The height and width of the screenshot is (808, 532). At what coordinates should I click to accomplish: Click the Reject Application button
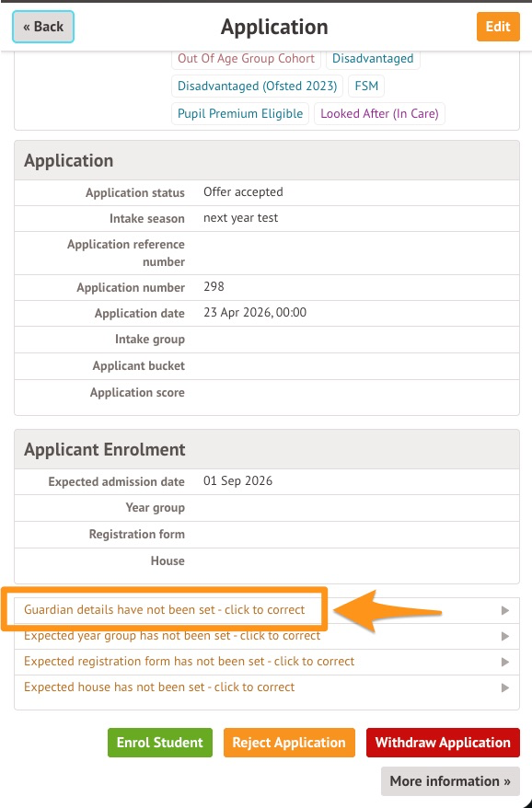click(289, 743)
